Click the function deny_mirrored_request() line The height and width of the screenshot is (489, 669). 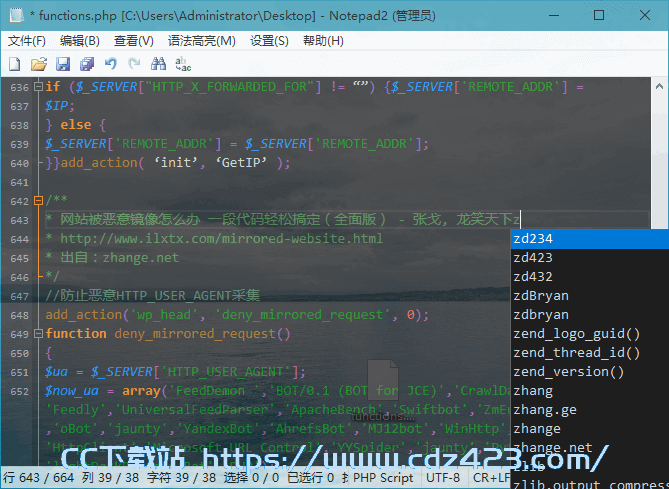coord(168,334)
